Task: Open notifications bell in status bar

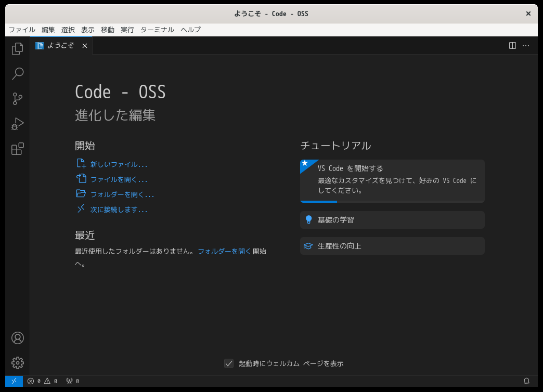Action: [x=526, y=381]
